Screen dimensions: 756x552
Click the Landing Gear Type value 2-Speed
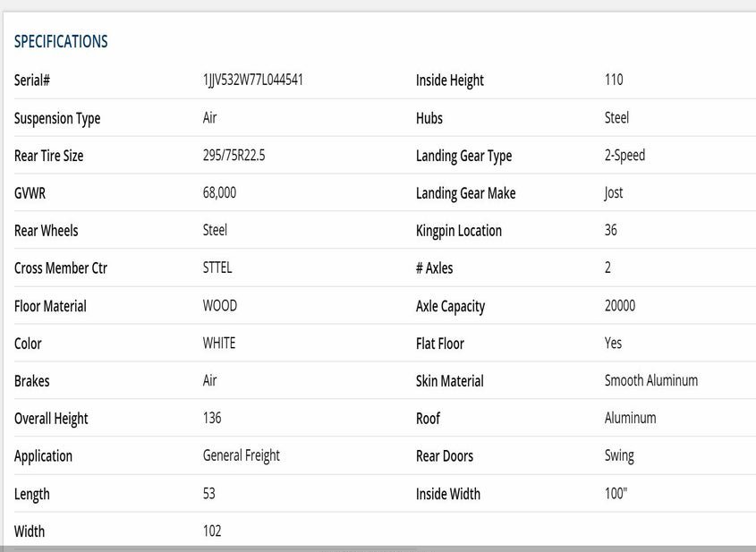(624, 155)
